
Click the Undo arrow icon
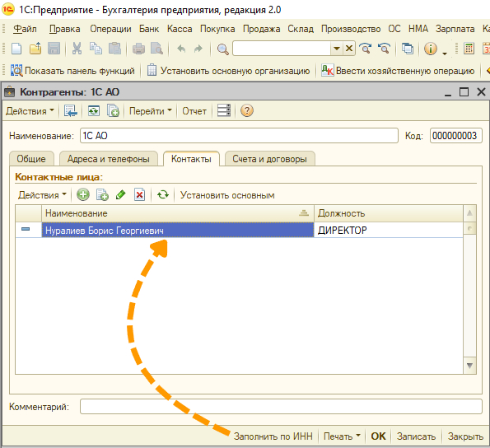coord(181,49)
